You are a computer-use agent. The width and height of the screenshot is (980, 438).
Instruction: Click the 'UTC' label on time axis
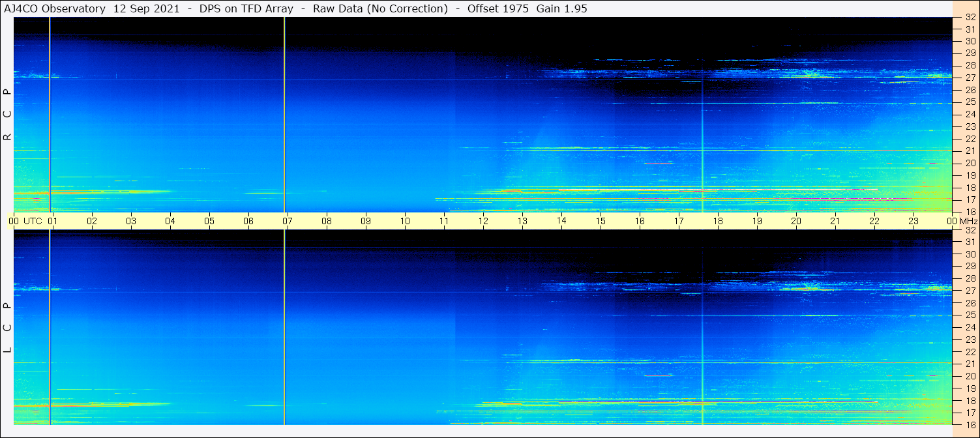click(x=33, y=221)
